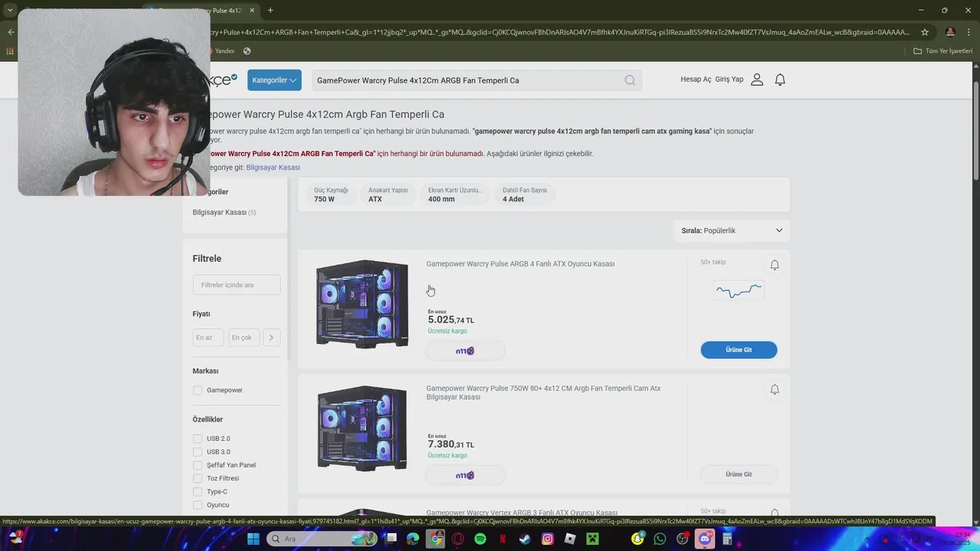Open Warcry Pulse 750W 80+ product title
This screenshot has width=980, height=551.
tap(544, 393)
